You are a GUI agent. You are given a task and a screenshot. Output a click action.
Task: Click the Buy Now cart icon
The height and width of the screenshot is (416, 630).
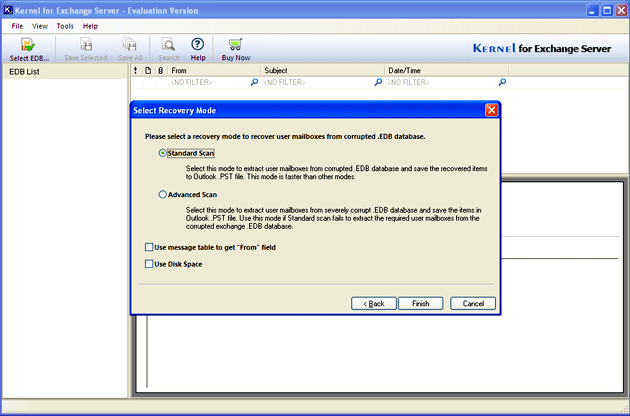point(235,44)
